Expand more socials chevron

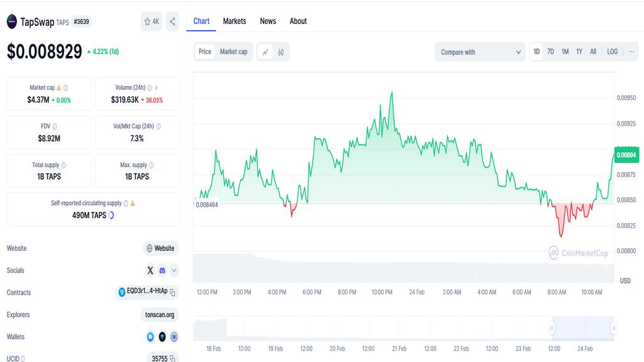point(174,270)
